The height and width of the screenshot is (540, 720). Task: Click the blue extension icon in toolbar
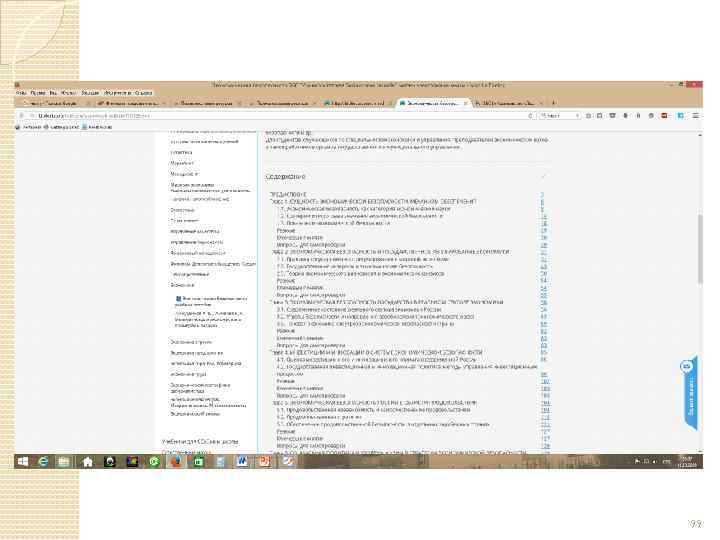[x=681, y=116]
